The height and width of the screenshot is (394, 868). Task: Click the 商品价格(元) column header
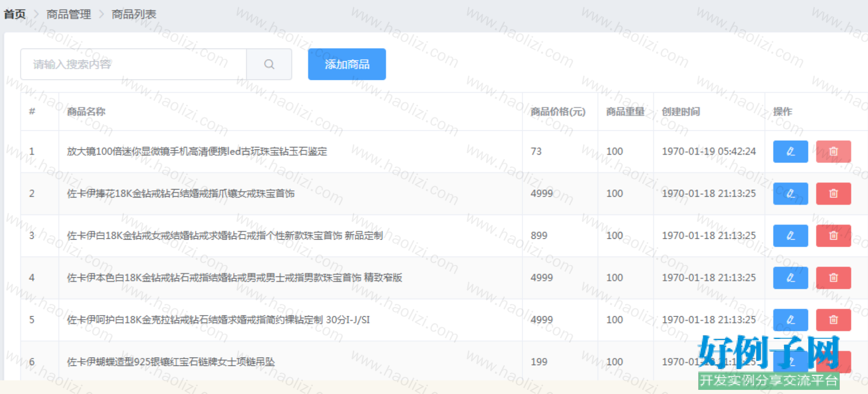[x=558, y=111]
